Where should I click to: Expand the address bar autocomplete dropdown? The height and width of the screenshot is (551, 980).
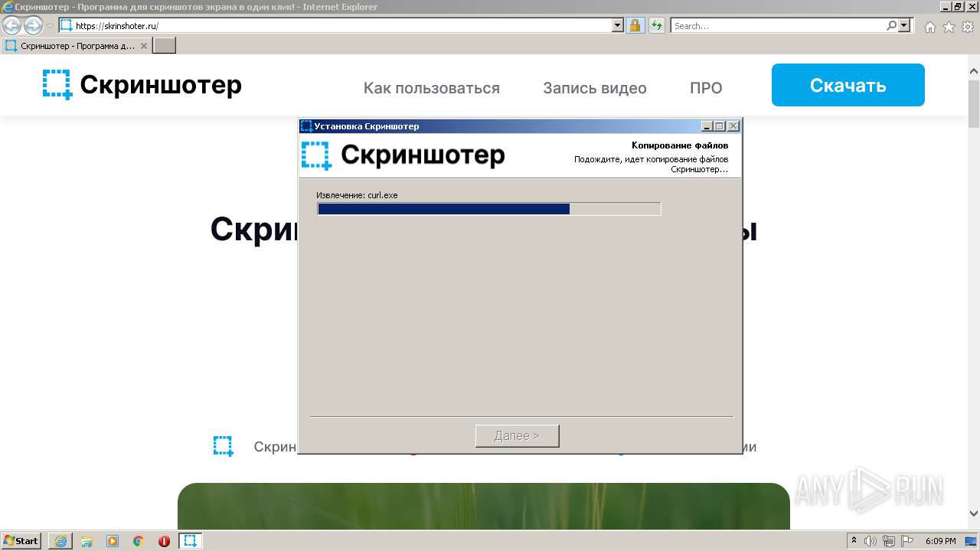coord(618,25)
